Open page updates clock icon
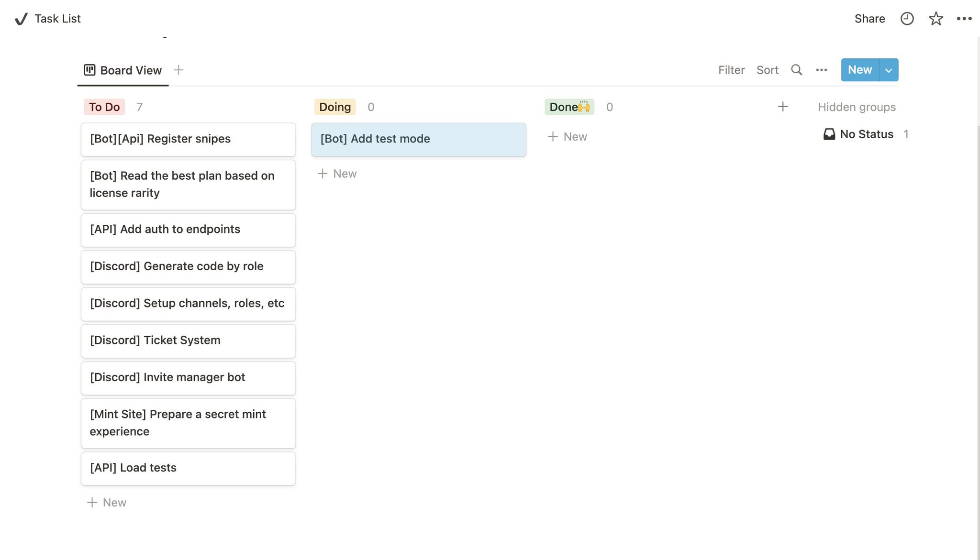 click(x=907, y=19)
